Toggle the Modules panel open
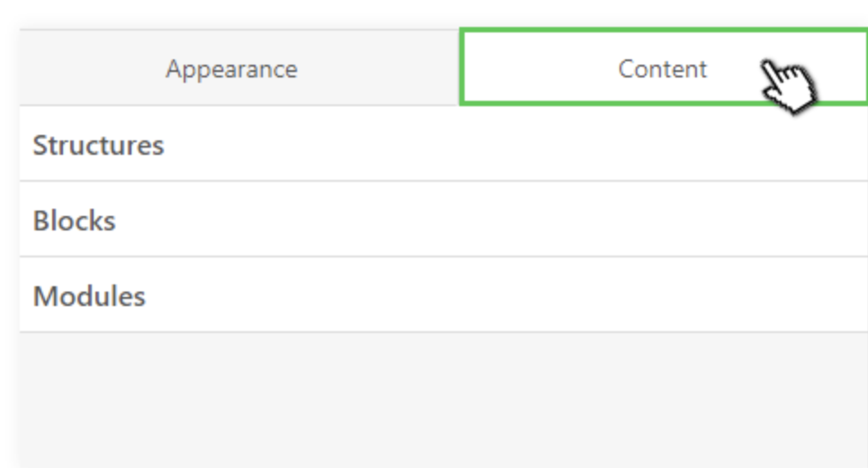The width and height of the screenshot is (868, 468). pyautogui.click(x=444, y=295)
